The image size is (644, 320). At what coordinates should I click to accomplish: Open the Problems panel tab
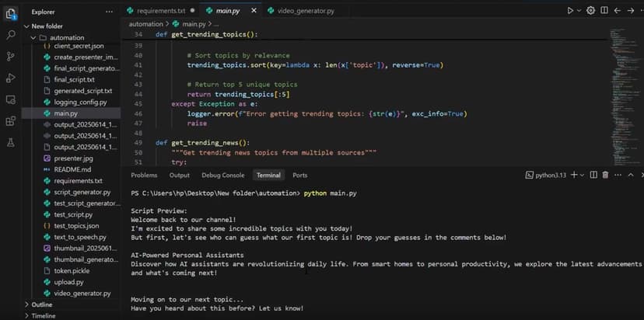pos(144,176)
